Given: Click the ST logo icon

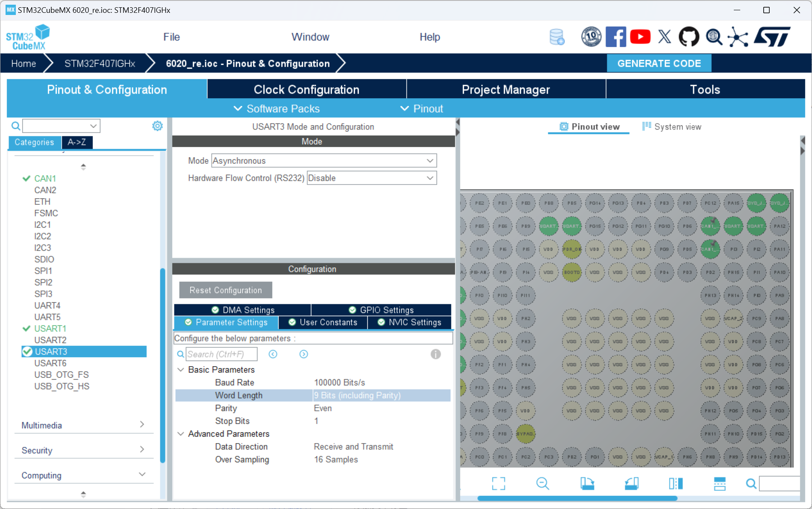Looking at the screenshot, I should tap(772, 37).
